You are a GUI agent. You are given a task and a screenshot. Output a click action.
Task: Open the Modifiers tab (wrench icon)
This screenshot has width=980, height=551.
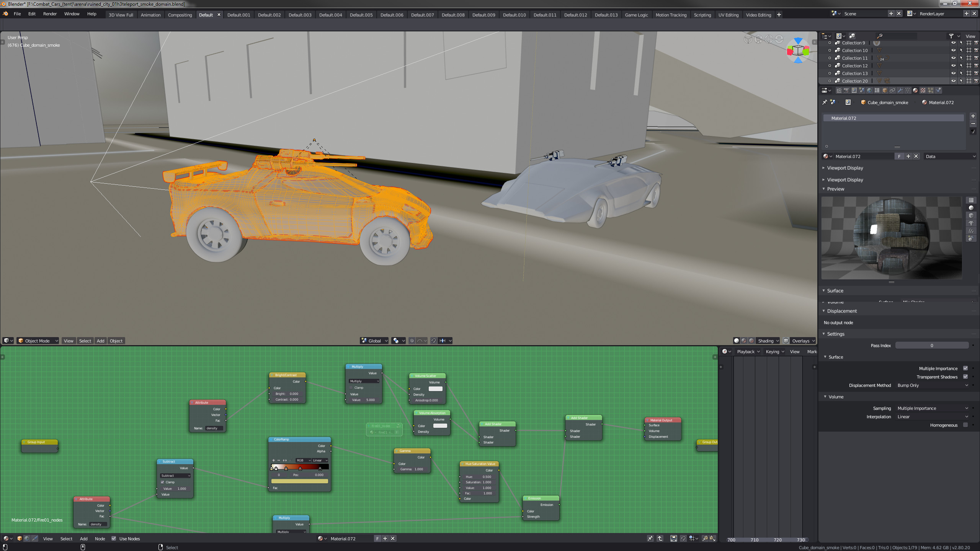pyautogui.click(x=900, y=90)
